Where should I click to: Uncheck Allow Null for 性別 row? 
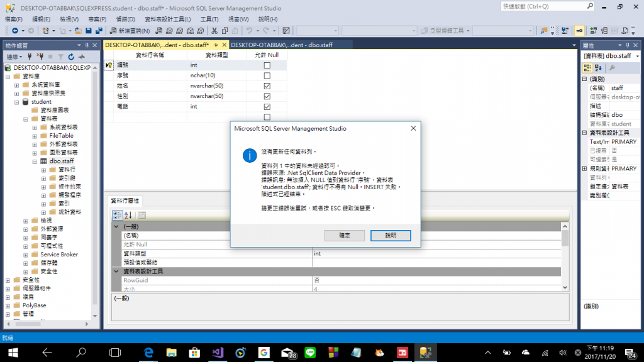[x=267, y=96]
